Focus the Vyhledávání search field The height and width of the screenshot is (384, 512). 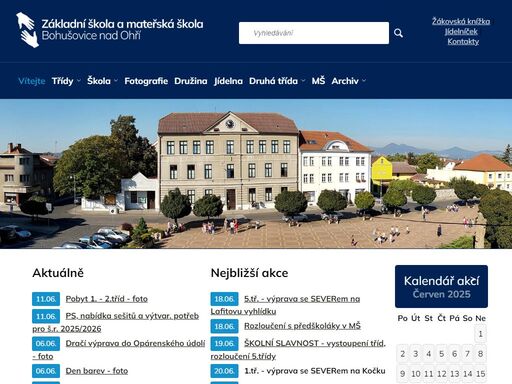coord(314,33)
